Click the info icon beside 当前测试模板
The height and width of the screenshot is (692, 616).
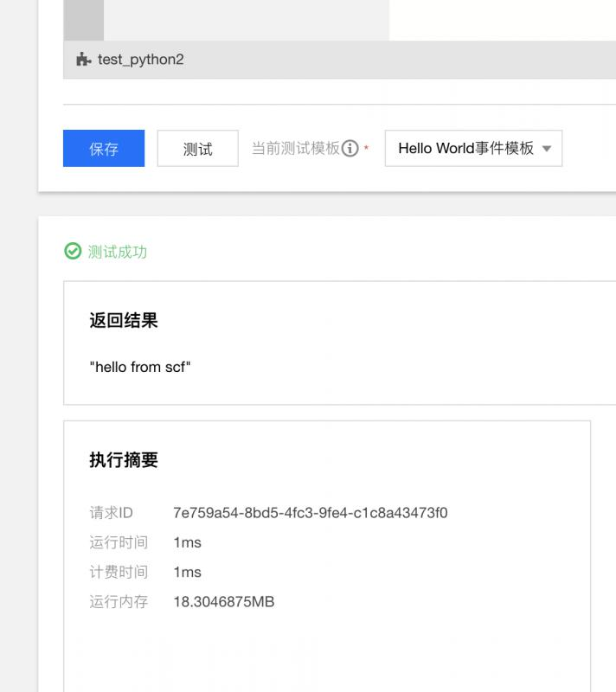pyautogui.click(x=350, y=148)
